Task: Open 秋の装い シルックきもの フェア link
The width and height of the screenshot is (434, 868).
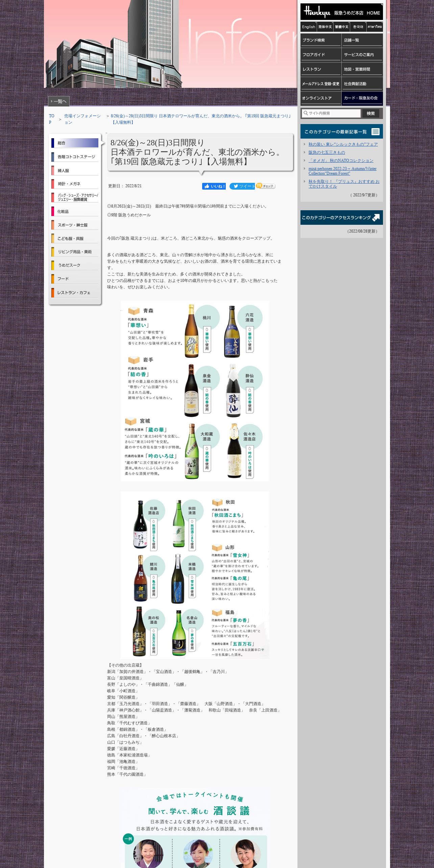Action: 343,144
